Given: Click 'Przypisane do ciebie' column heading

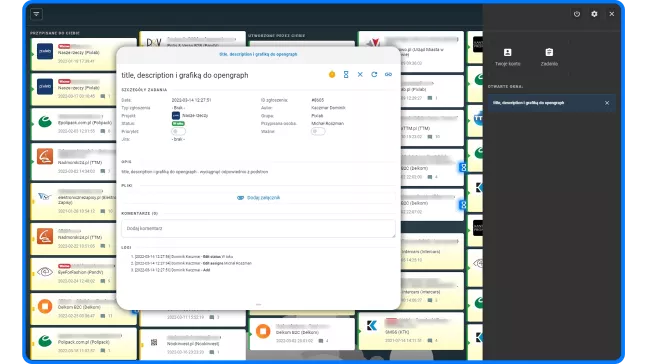Looking at the screenshot, I should click(x=55, y=33).
